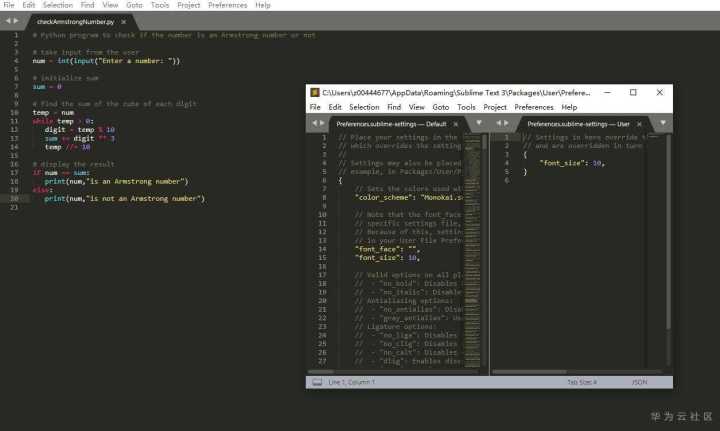Click Line 1, Column 1 status text
The image size is (720, 431).
pos(351,382)
